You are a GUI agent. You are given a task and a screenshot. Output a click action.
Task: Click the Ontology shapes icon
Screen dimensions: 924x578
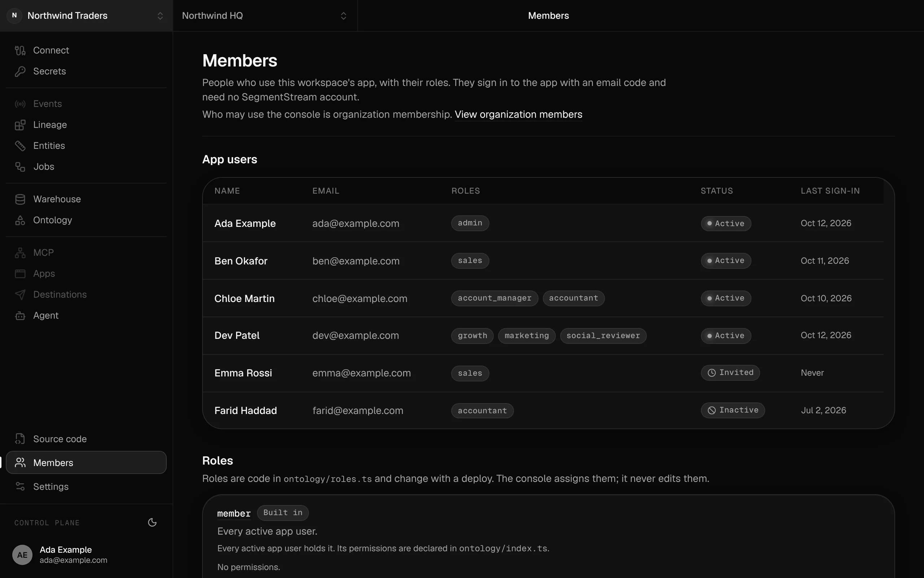pyautogui.click(x=20, y=220)
